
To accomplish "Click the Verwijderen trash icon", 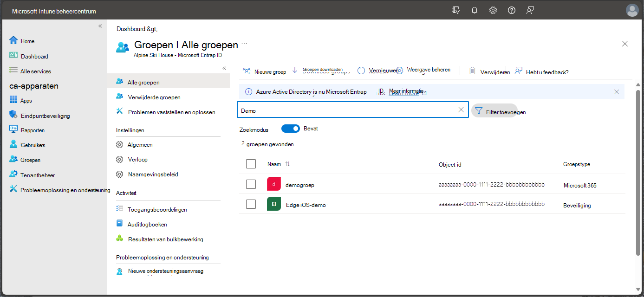I will (472, 71).
